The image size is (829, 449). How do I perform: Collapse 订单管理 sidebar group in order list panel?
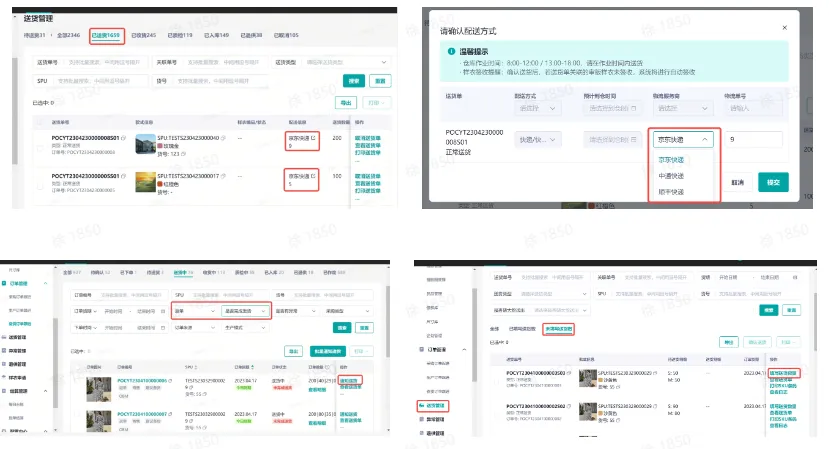point(45,283)
